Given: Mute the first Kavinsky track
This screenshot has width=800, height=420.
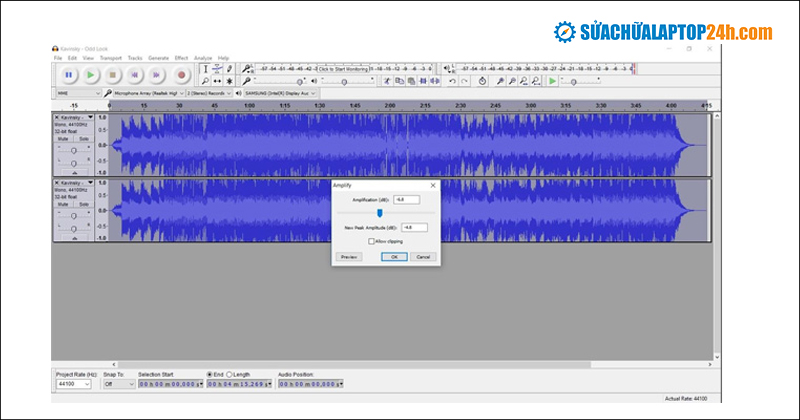Looking at the screenshot, I should tap(64, 138).
